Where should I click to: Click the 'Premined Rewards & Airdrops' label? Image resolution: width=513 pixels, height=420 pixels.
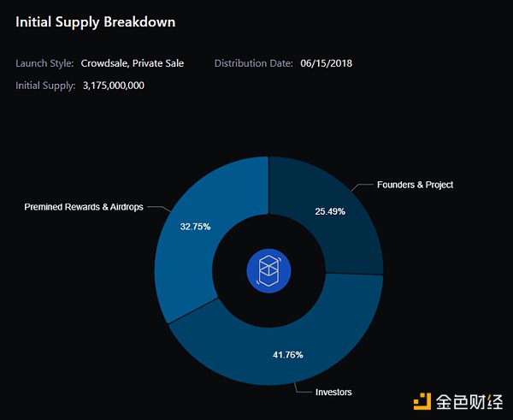pyautogui.click(x=84, y=207)
